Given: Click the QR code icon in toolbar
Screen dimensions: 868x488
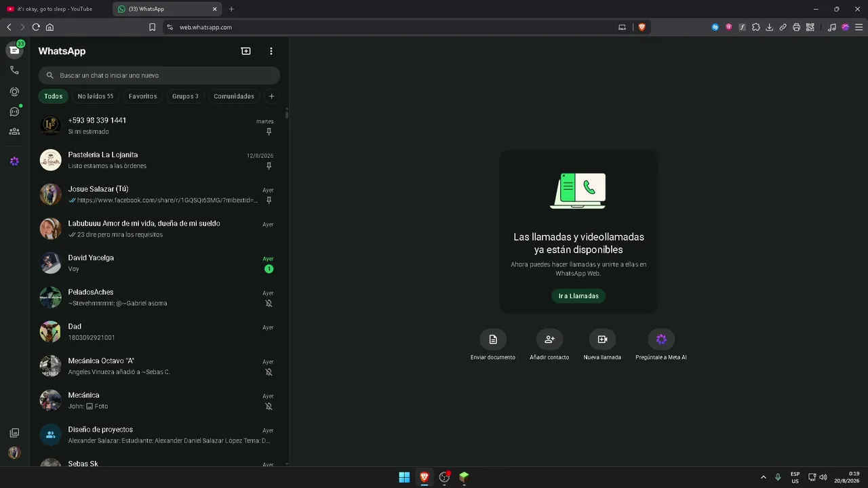Looking at the screenshot, I should [x=810, y=27].
